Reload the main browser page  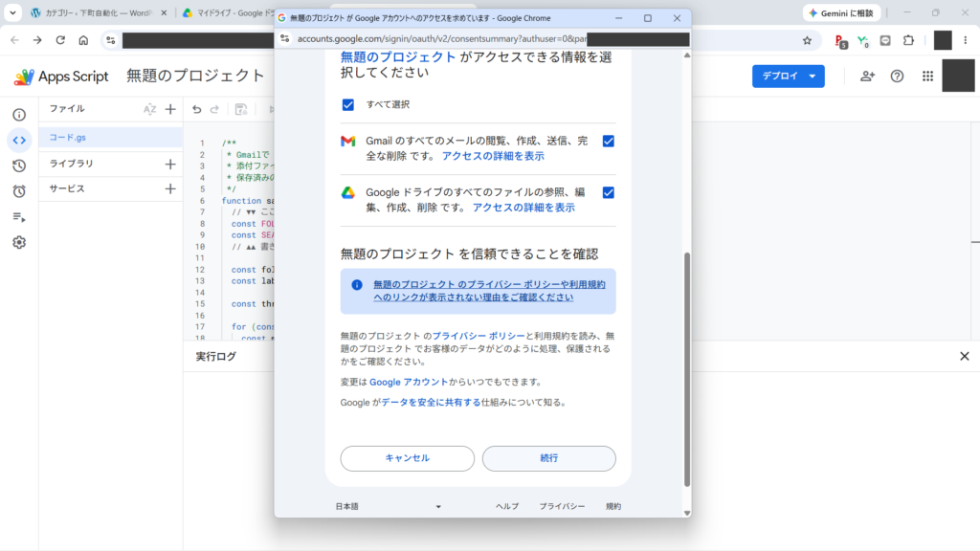point(60,40)
